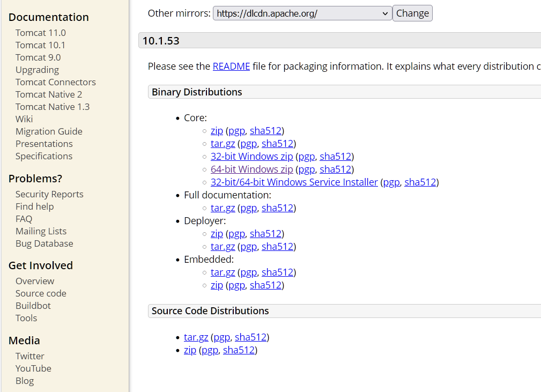Open the mirrors dropdown showing dlcdn.apache.org
The image size is (541, 392).
click(x=302, y=13)
